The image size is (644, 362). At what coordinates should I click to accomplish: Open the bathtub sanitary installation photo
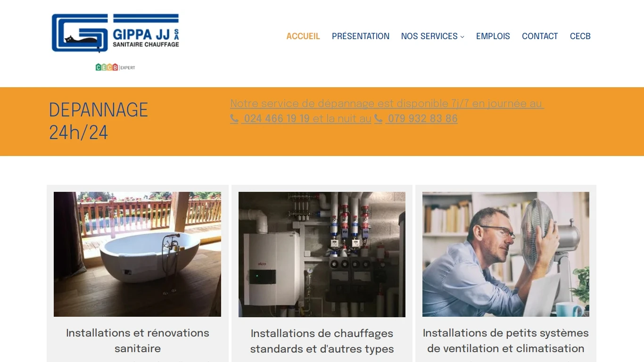tap(137, 254)
